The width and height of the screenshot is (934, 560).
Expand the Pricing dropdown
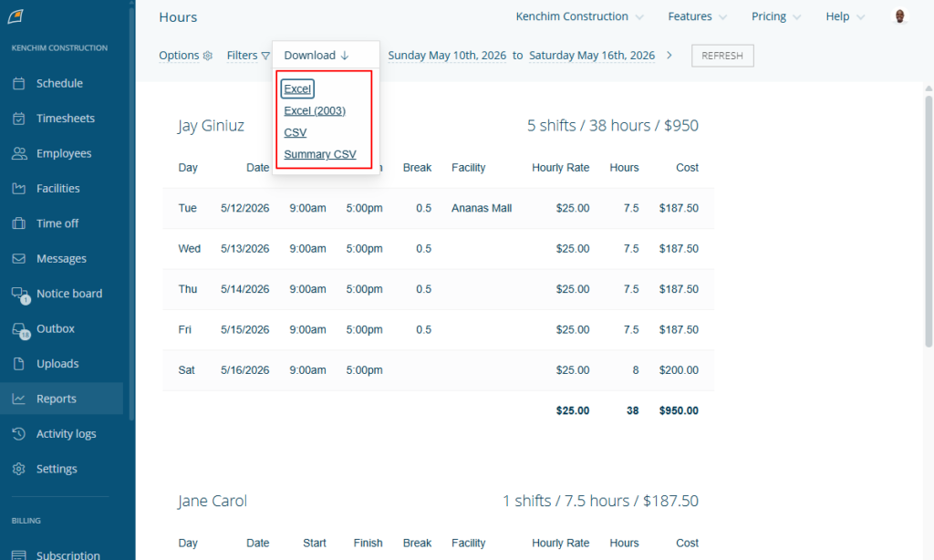[x=775, y=16]
